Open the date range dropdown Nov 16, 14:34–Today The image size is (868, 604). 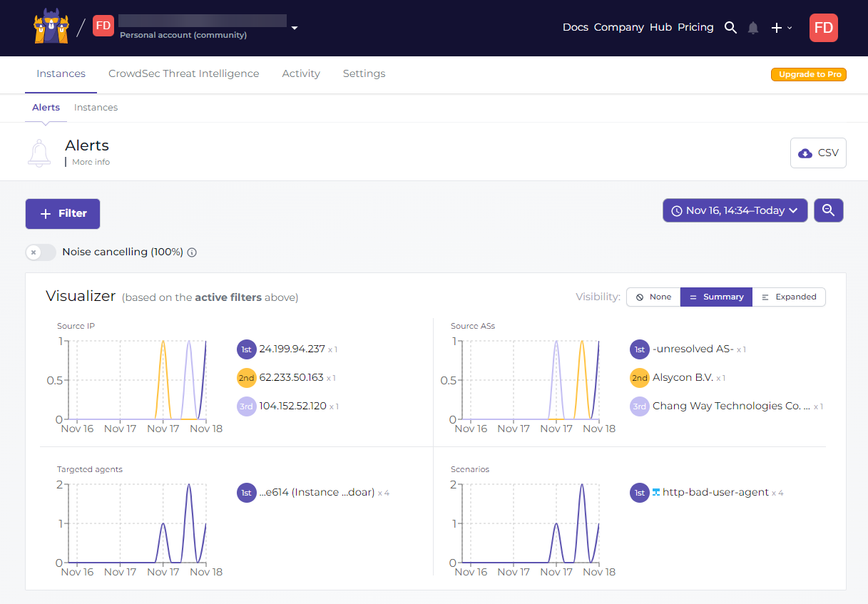[x=735, y=210]
